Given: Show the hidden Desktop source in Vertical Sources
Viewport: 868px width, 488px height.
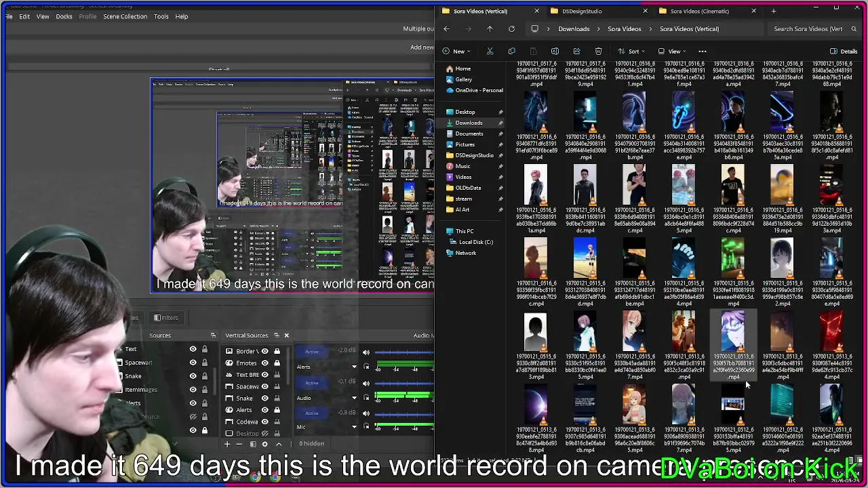Looking at the screenshot, I should tap(264, 433).
